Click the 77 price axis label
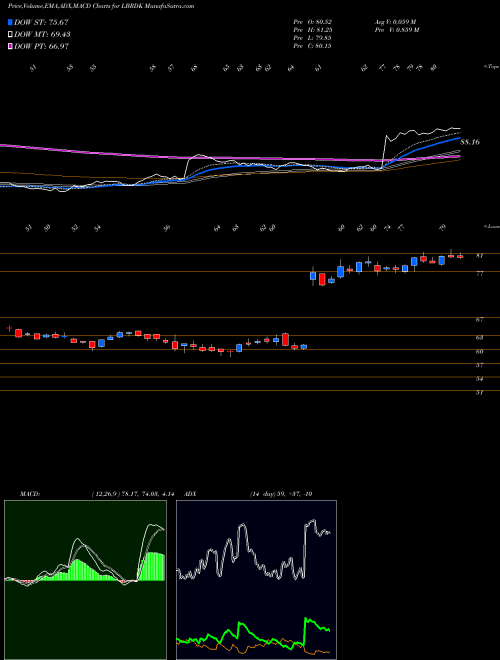This screenshot has height=660, width=500. point(479,274)
